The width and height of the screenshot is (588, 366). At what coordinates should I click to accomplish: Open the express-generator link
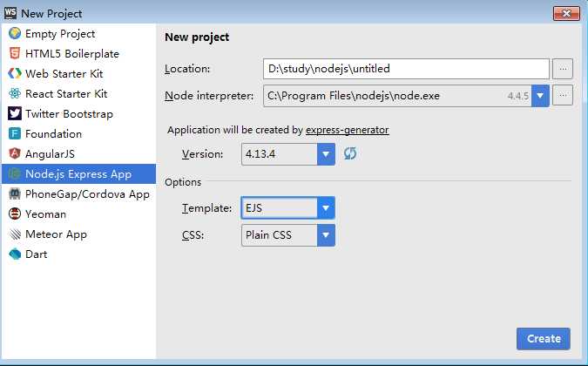tap(348, 130)
